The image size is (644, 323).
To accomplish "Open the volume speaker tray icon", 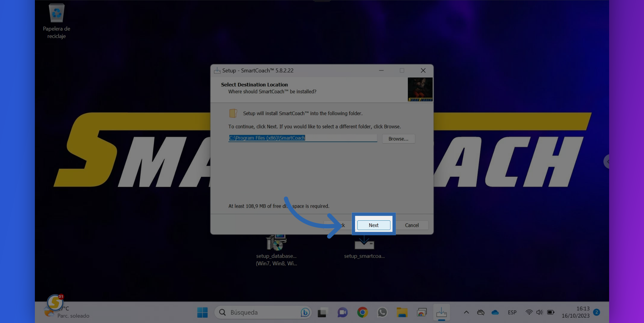I will point(539,312).
